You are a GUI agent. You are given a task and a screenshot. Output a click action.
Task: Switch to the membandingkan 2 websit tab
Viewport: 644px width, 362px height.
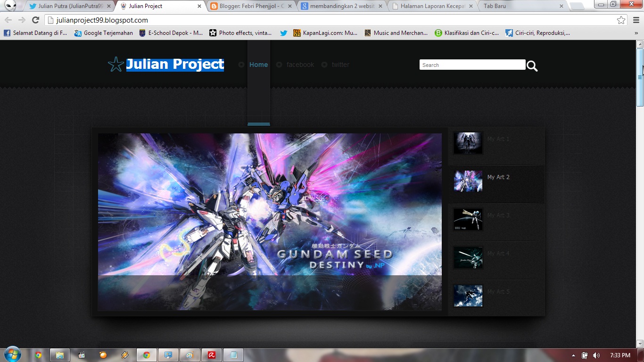coord(342,6)
